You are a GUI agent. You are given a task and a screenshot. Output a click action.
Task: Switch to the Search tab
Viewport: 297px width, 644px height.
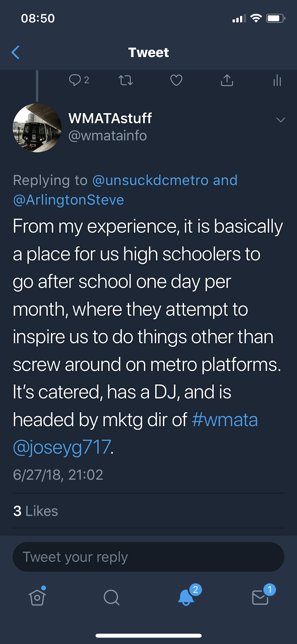tap(111, 597)
